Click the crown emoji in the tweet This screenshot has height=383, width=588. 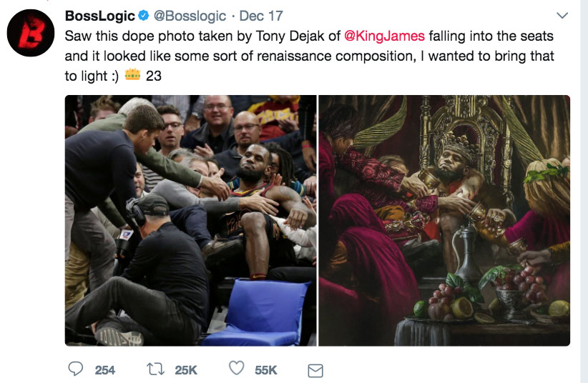coord(132,75)
